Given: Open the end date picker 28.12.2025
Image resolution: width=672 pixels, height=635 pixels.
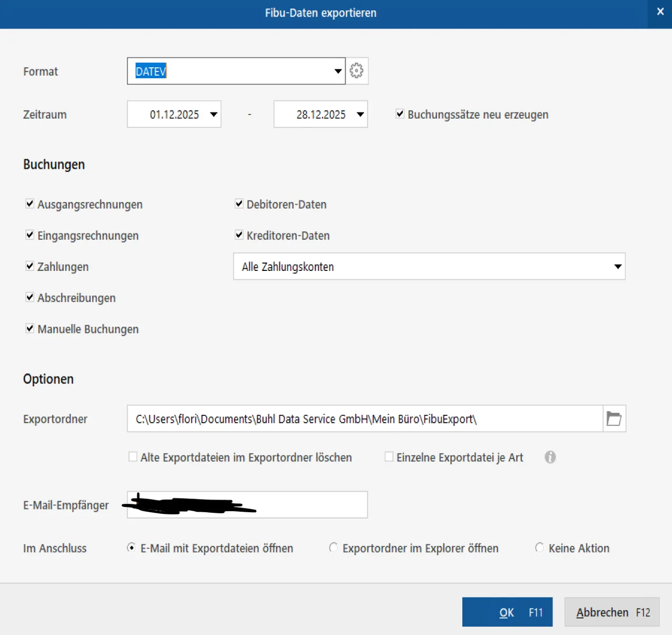Looking at the screenshot, I should point(360,114).
